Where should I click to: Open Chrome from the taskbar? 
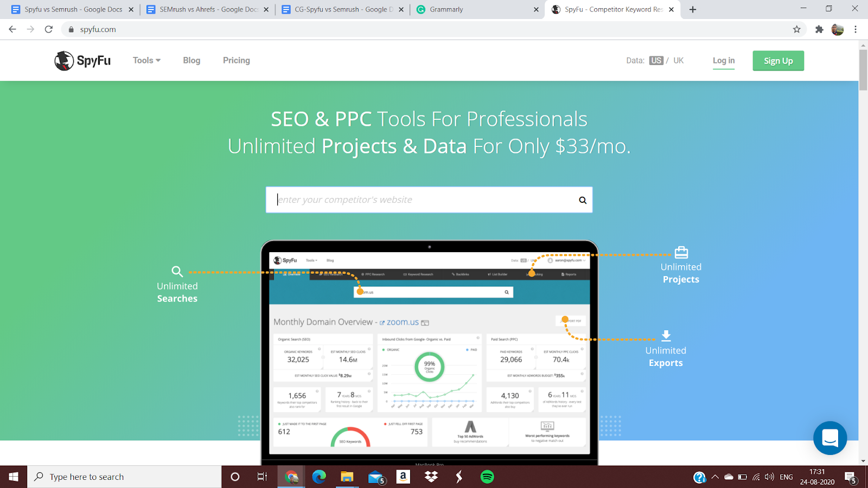pyautogui.click(x=292, y=477)
